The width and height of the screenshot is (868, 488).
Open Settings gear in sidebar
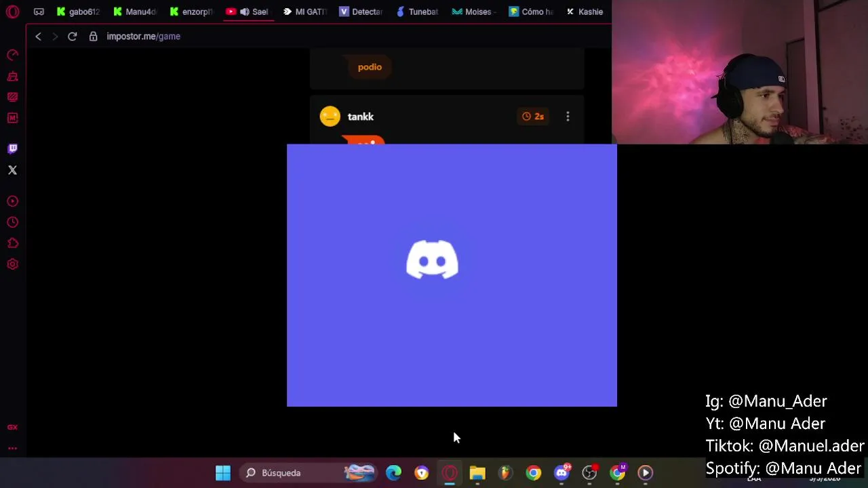click(12, 264)
